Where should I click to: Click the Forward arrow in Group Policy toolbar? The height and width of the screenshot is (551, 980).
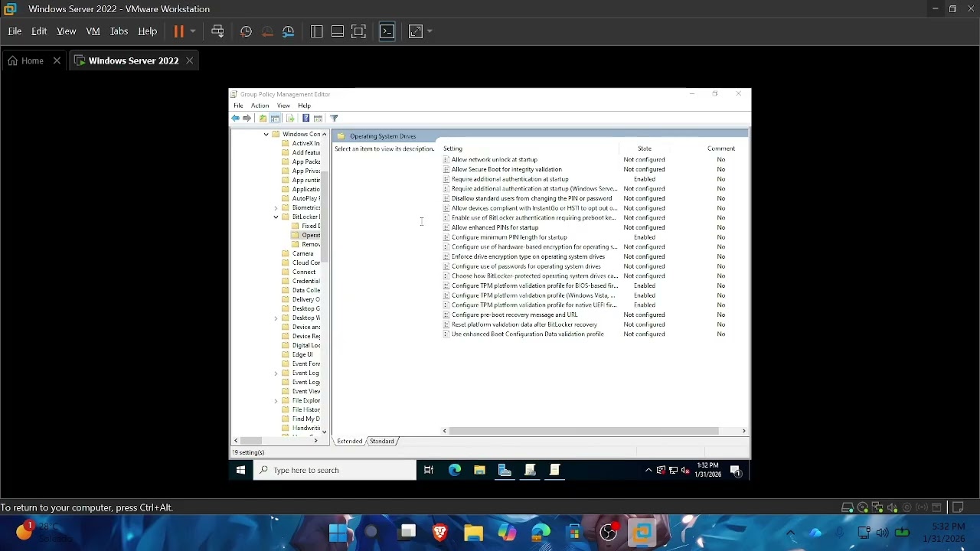(247, 118)
